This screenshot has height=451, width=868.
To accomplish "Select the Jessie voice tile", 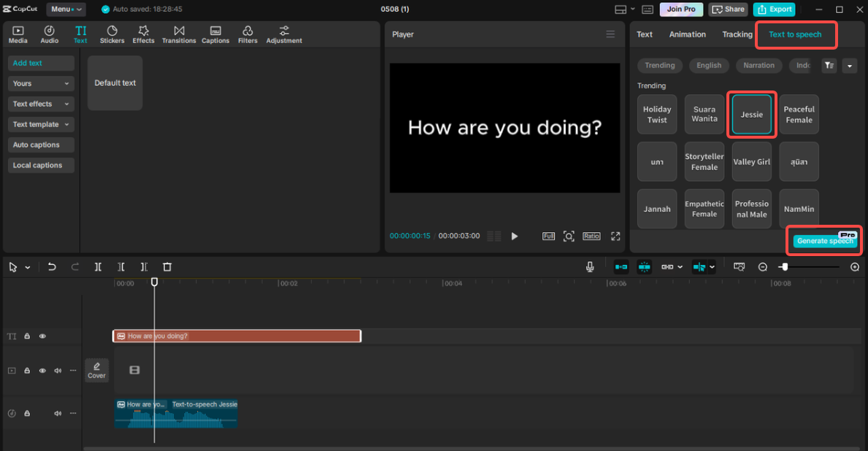I will coord(751,114).
